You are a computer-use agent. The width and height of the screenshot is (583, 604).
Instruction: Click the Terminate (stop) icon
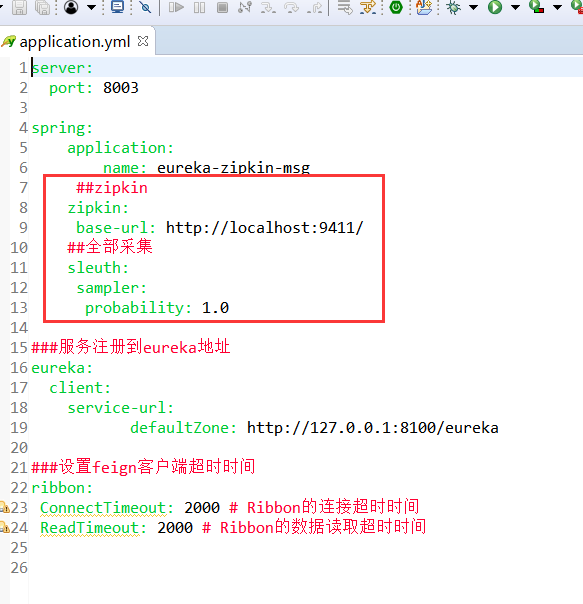tap(222, 7)
